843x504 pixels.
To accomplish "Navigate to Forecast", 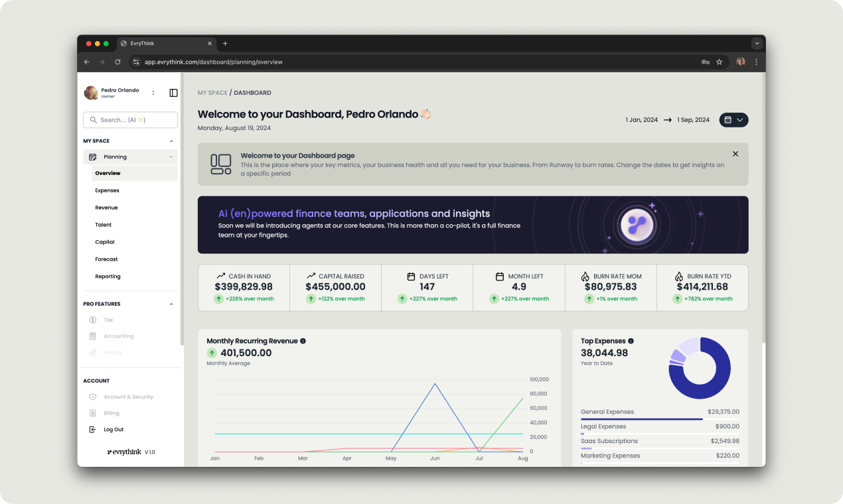I will 106,259.
